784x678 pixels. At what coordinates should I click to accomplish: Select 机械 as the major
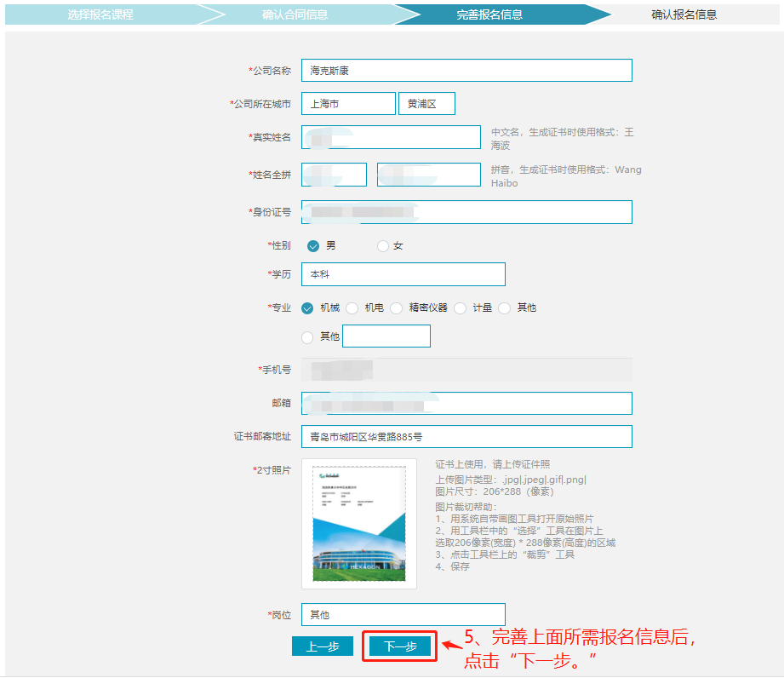tap(308, 308)
